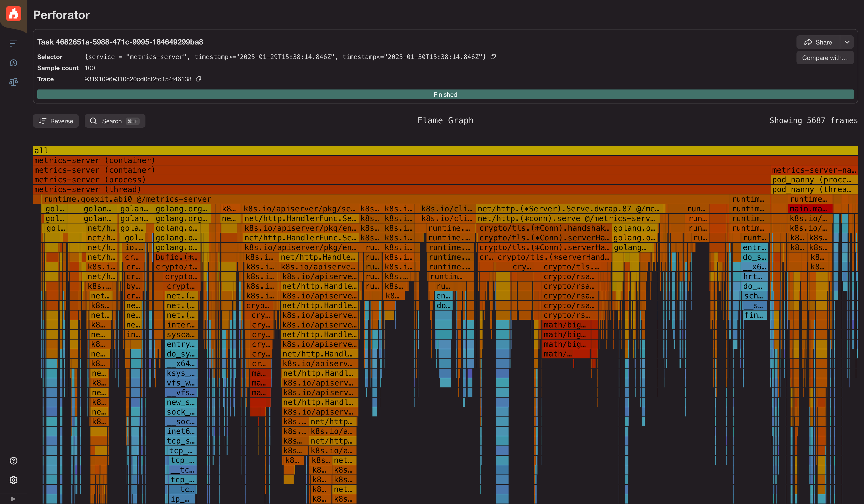Screen dimensions: 864x504
Task: Open the settings gear icon
Action: click(13, 480)
